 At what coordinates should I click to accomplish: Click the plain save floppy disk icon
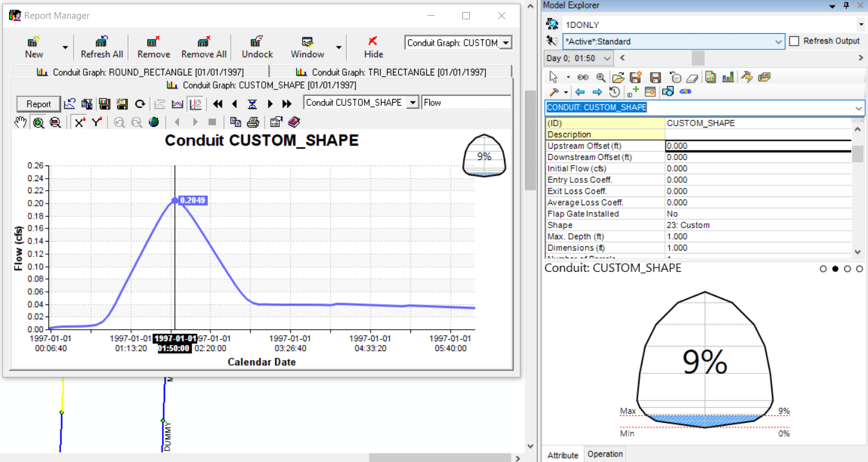[x=655, y=77]
